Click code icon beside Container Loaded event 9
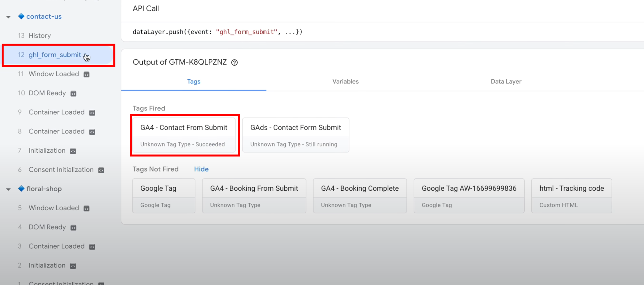The image size is (644, 285). (x=92, y=113)
